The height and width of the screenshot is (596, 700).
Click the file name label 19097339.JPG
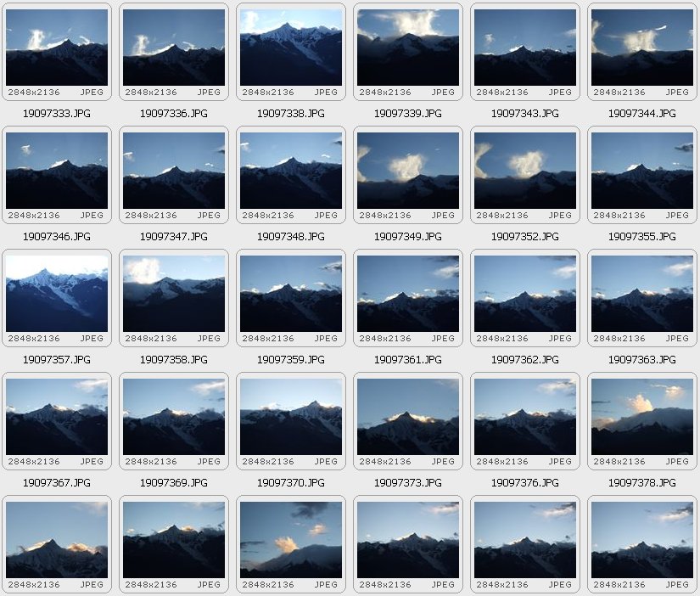pyautogui.click(x=408, y=114)
